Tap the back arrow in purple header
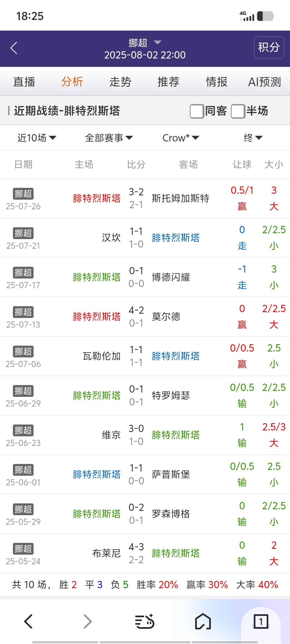Screen dimensions: 290x644 tap(14, 48)
